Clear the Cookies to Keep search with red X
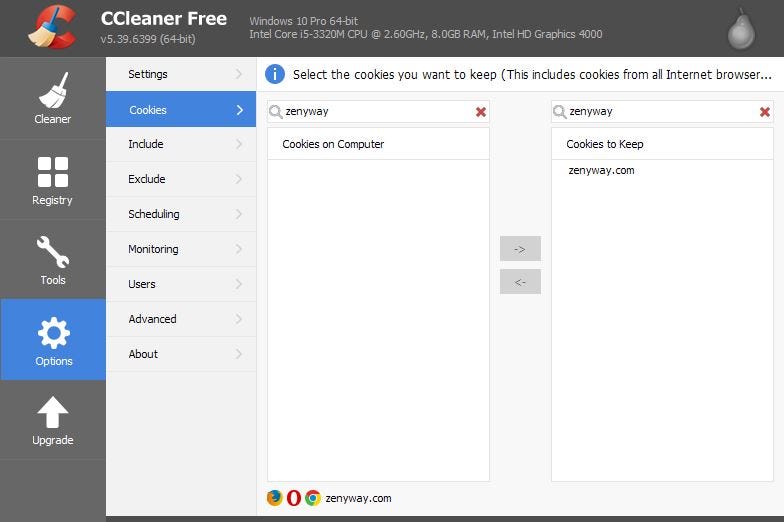The image size is (784, 522). (x=764, y=112)
